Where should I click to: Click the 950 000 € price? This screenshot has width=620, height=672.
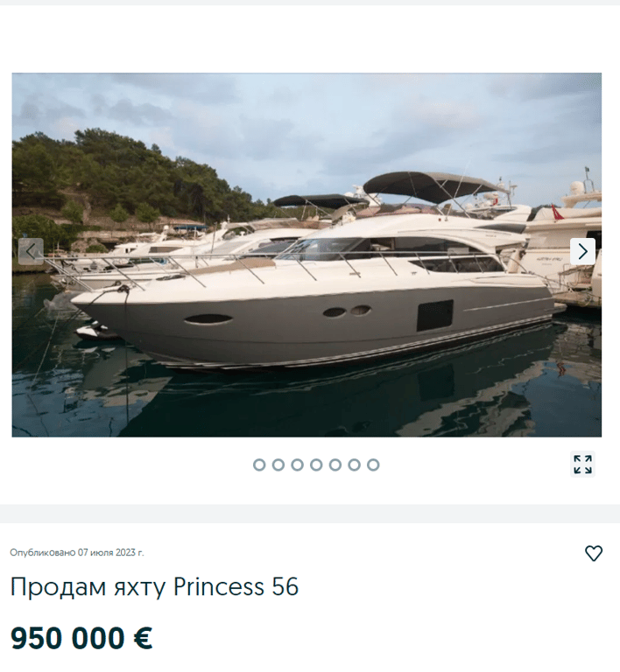81,638
